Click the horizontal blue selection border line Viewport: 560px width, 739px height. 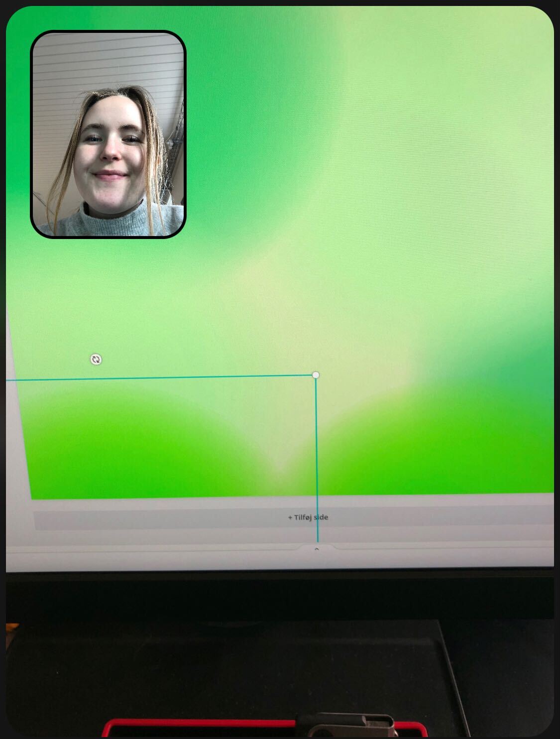click(159, 377)
